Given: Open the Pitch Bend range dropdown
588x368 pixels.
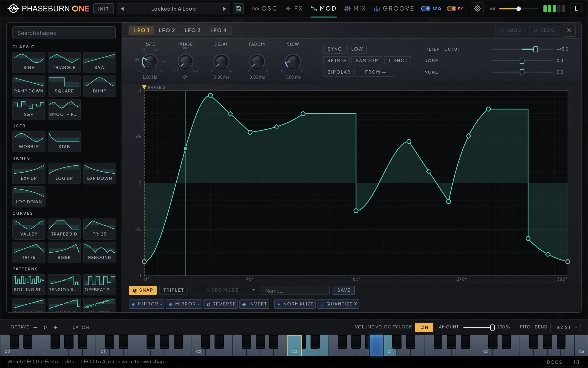Looking at the screenshot, I should pos(565,327).
